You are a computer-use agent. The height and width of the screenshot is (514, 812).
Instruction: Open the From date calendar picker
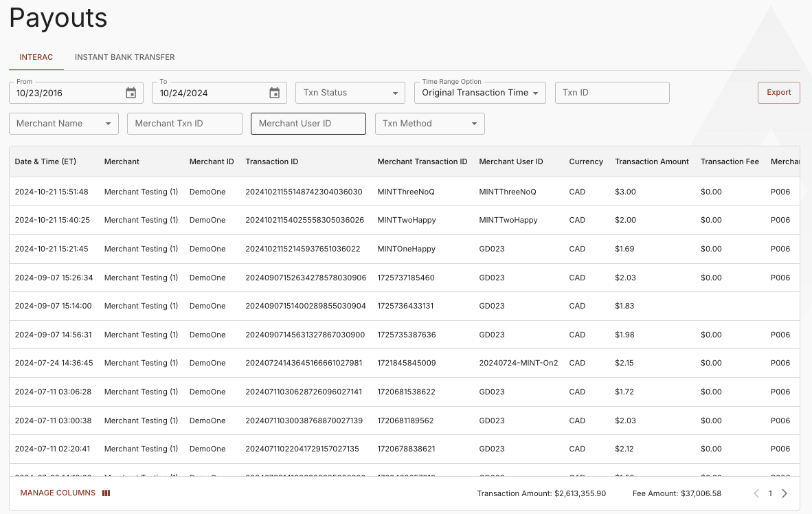(x=131, y=92)
